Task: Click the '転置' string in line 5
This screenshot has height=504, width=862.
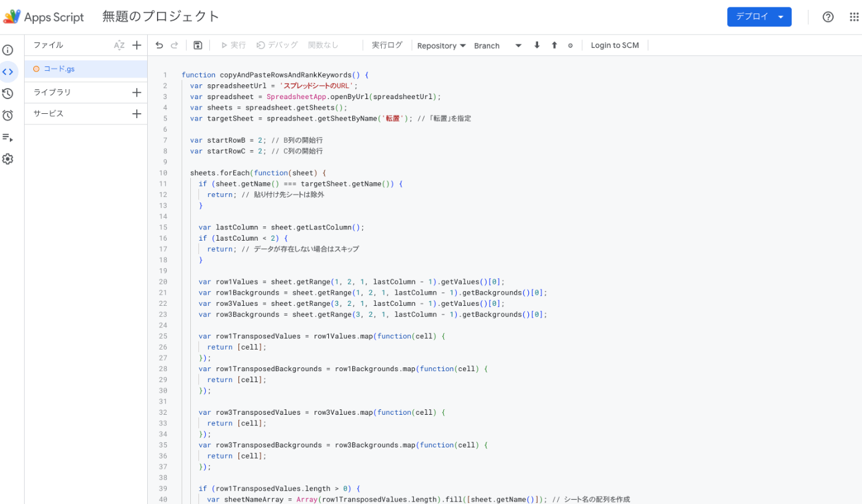Action: (x=392, y=119)
